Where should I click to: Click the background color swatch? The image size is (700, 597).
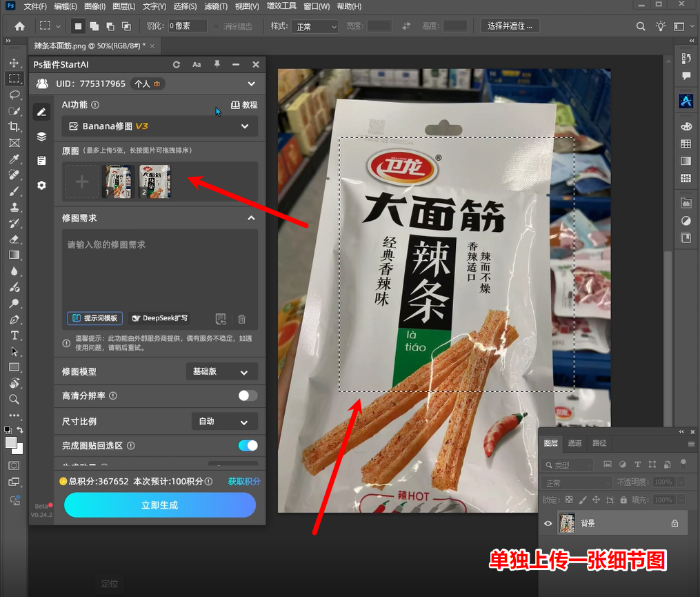19,450
